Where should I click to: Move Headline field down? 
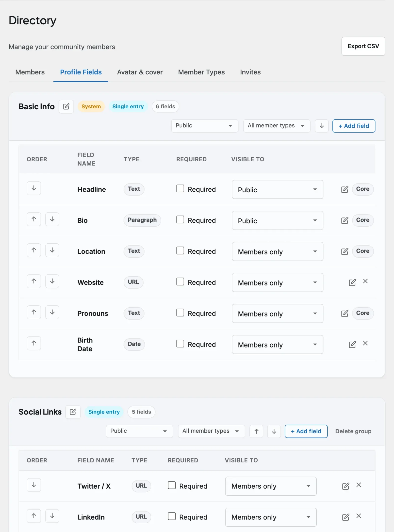coord(34,188)
